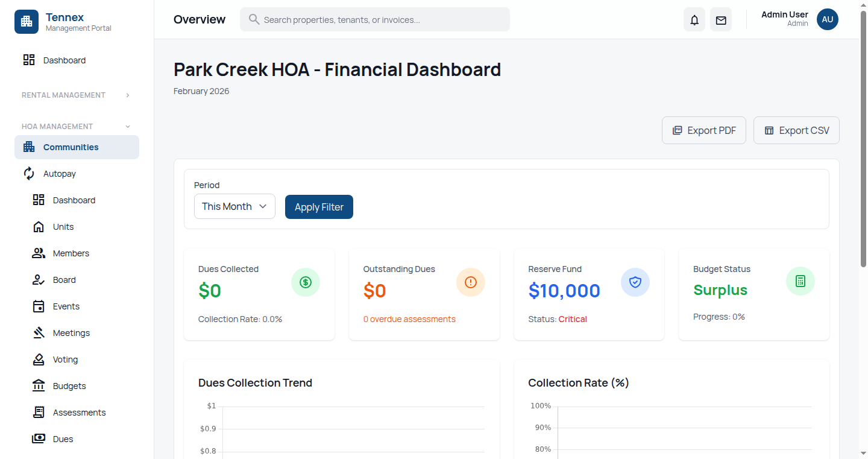Click the Apply Filter button

coord(319,206)
